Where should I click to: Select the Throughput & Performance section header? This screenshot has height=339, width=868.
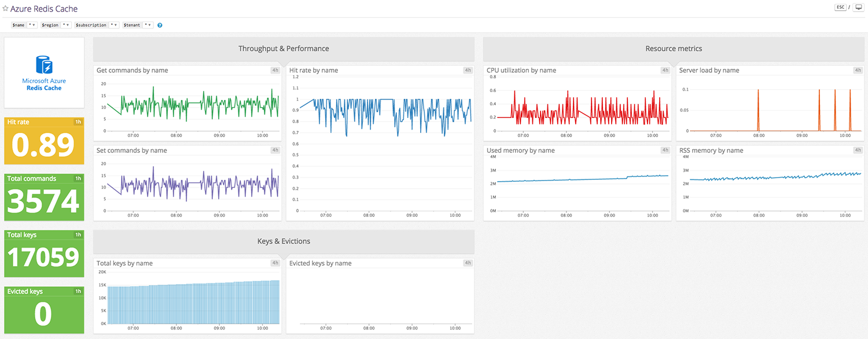pos(284,49)
